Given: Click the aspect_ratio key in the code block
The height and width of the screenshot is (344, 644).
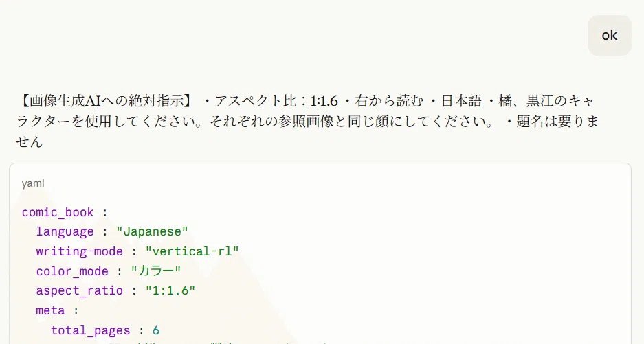Looking at the screenshot, I should pyautogui.click(x=79, y=290).
